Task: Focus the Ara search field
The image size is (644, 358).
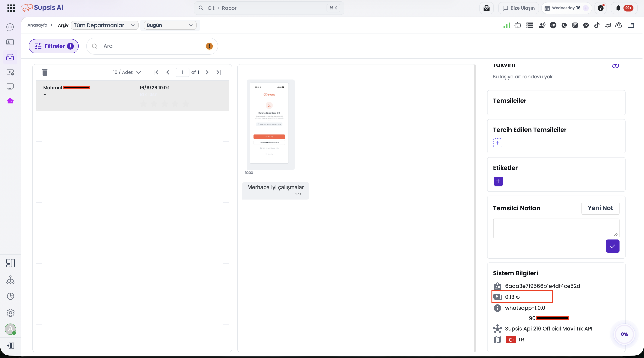Action: pos(152,46)
